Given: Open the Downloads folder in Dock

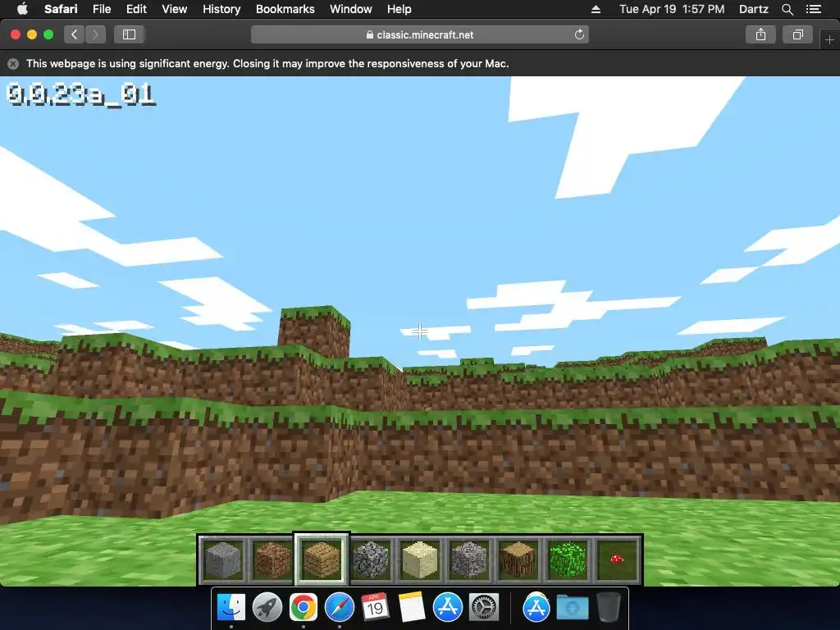Looking at the screenshot, I should 572,608.
